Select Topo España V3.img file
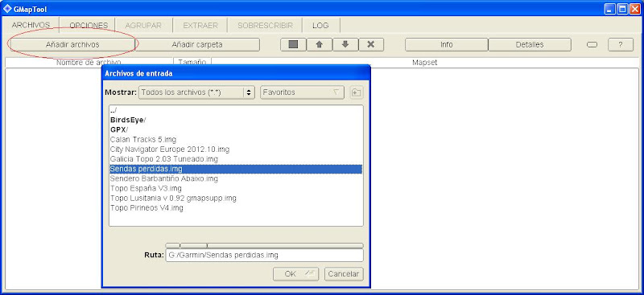Viewport: 644px width, 295px height. [x=236, y=189]
